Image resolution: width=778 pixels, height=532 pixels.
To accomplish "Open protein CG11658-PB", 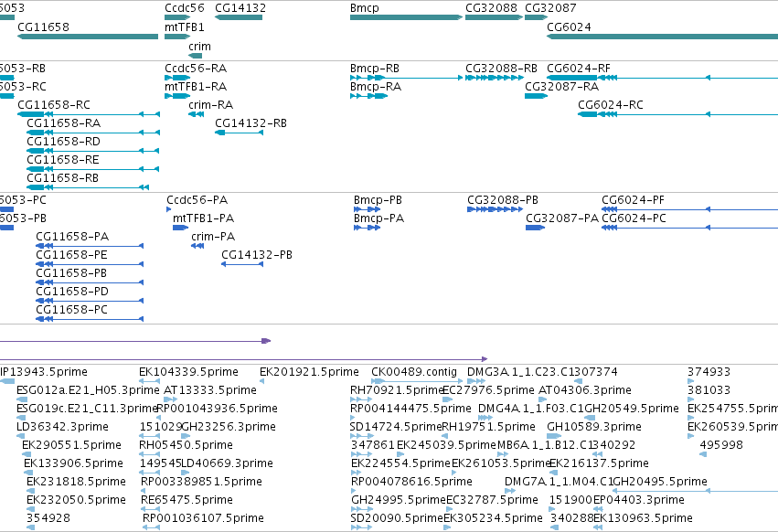I will (90, 282).
